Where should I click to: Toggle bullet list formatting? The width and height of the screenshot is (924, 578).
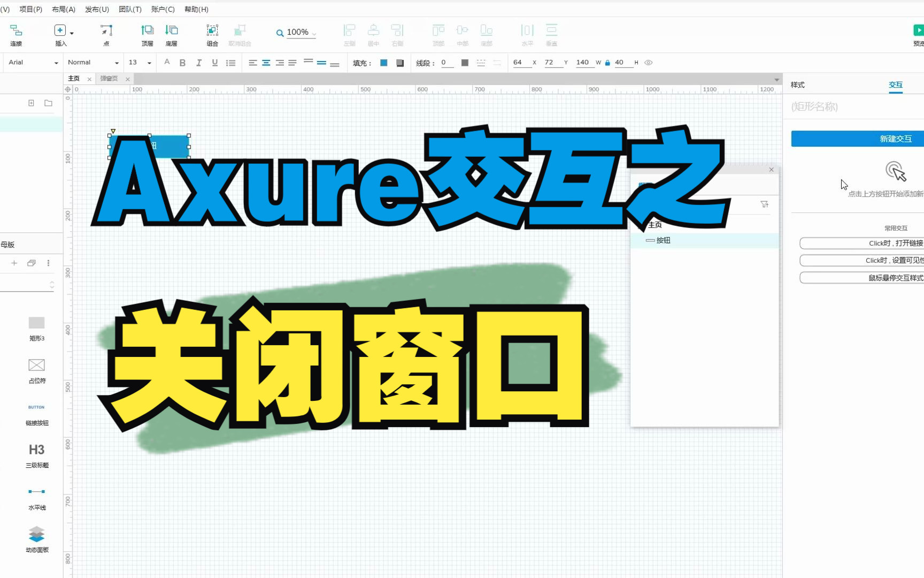coord(230,63)
